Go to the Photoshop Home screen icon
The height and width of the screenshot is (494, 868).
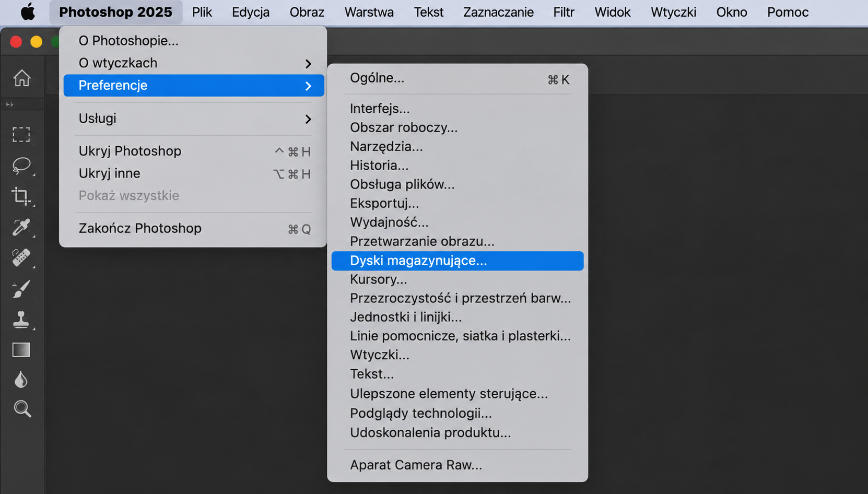click(x=22, y=78)
